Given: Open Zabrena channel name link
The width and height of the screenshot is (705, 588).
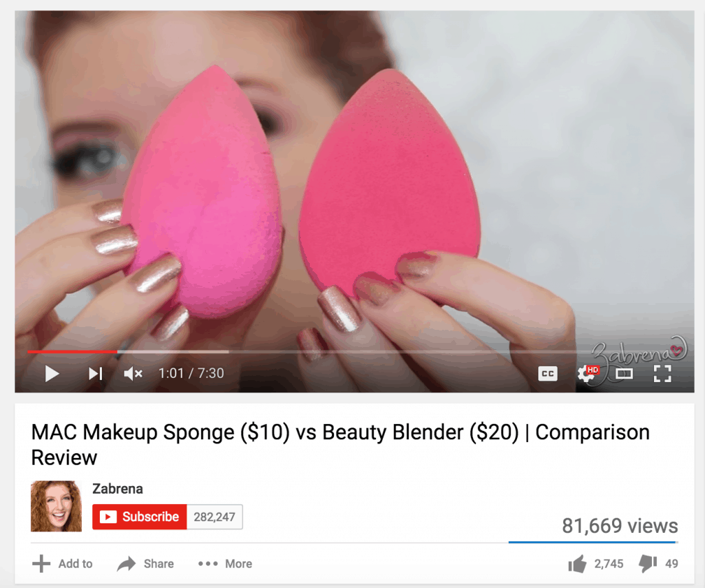Looking at the screenshot, I should coord(117,489).
